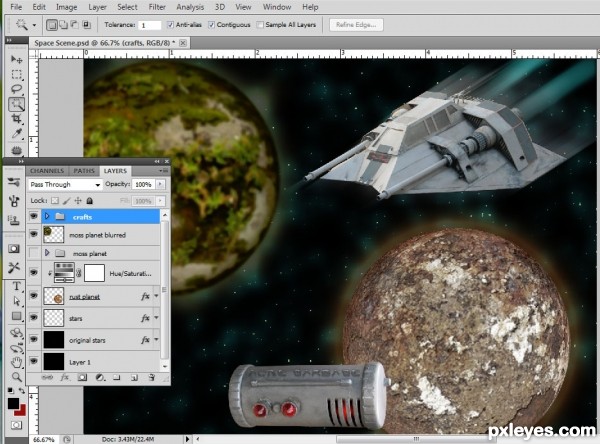Choose Subtract from selection mode icon

pyautogui.click(x=75, y=25)
